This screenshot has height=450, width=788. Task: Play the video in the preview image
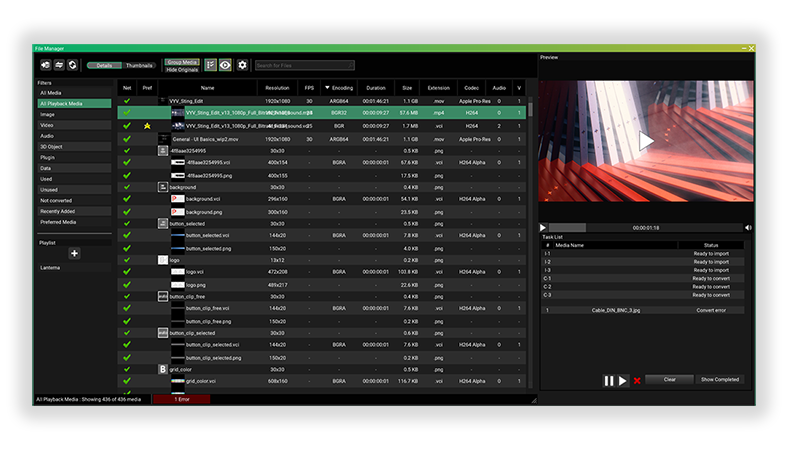[646, 141]
